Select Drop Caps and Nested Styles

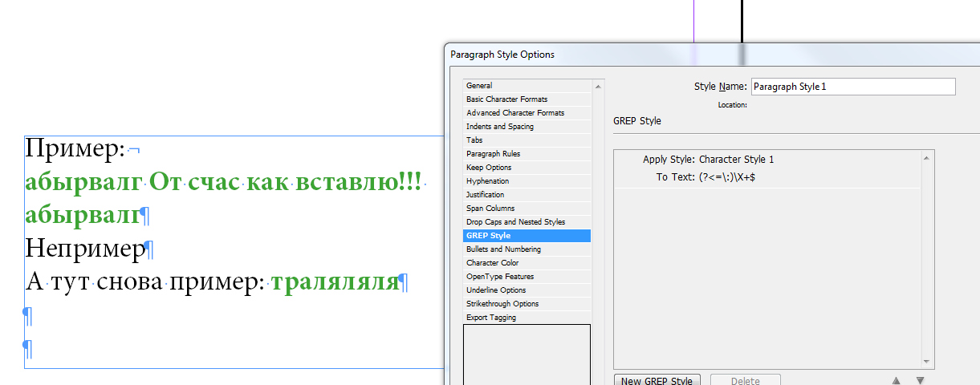tap(527, 222)
